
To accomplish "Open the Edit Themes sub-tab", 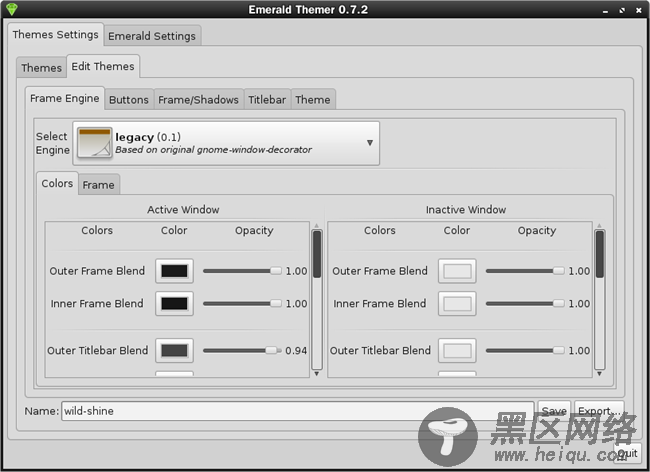I will point(103,66).
